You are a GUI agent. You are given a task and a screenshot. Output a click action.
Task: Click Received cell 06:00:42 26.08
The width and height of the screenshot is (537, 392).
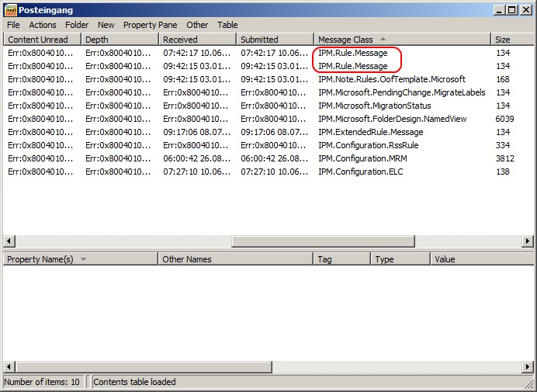(196, 158)
